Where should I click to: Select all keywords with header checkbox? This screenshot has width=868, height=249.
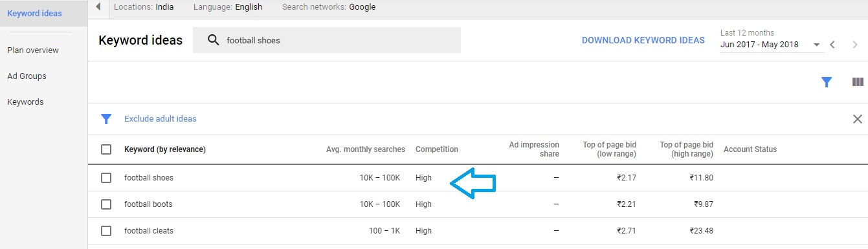tap(106, 149)
